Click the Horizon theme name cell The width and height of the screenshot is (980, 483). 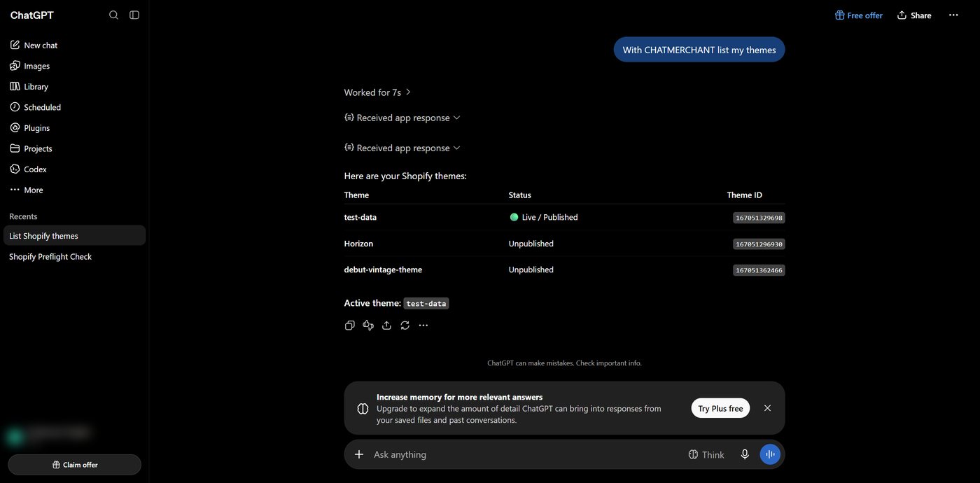point(358,244)
